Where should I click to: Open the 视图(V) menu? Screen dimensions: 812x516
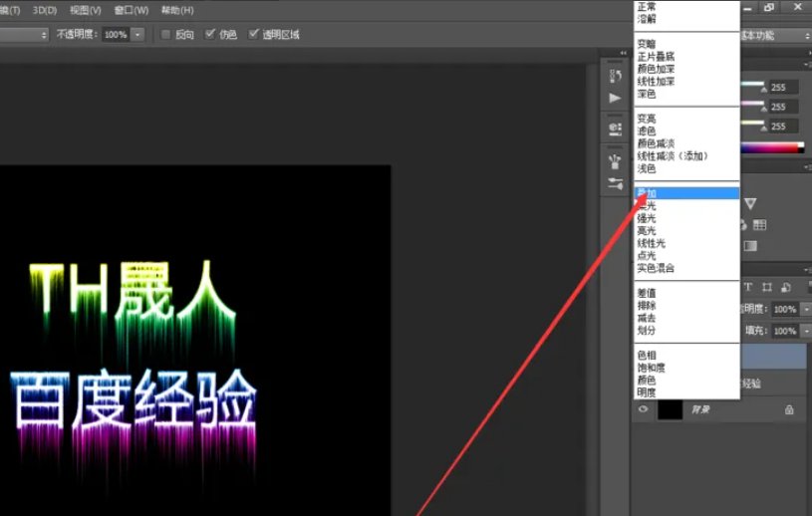[x=86, y=10]
